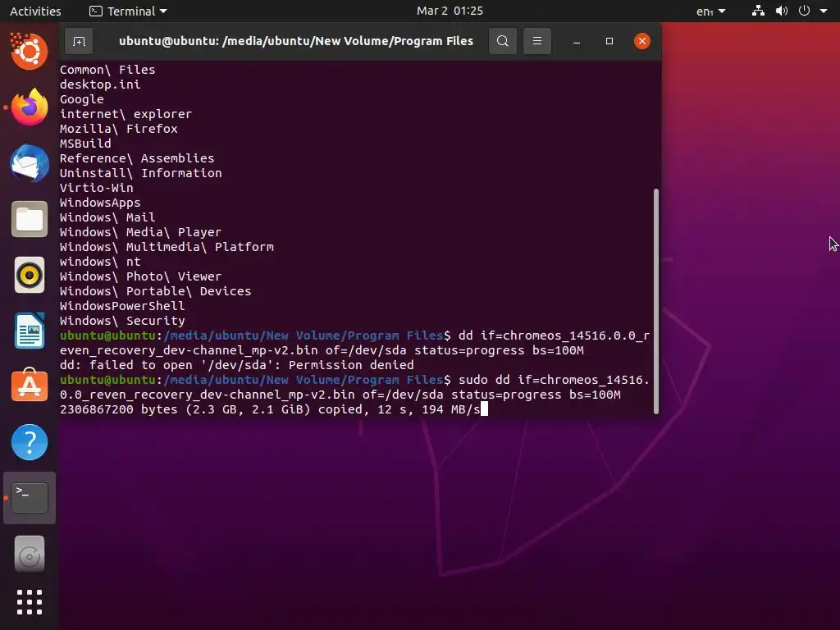Maximize the terminal window
The height and width of the screenshot is (630, 840).
click(609, 41)
